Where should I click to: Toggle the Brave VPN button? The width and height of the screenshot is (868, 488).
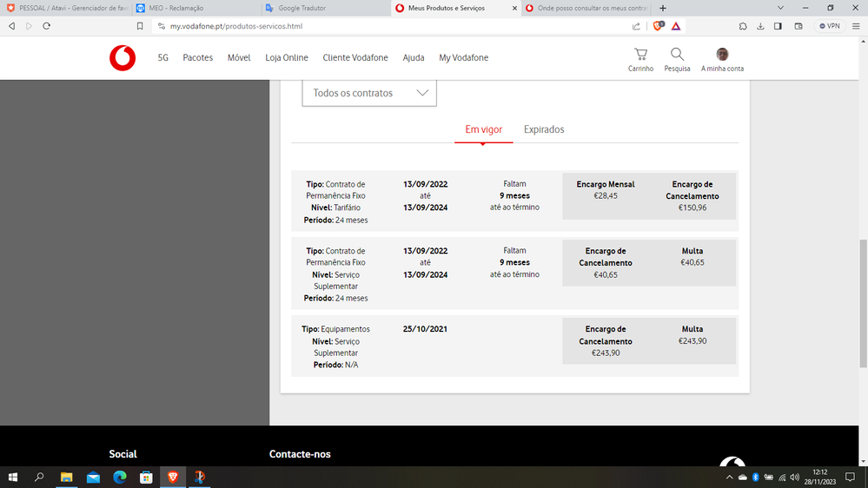829,26
